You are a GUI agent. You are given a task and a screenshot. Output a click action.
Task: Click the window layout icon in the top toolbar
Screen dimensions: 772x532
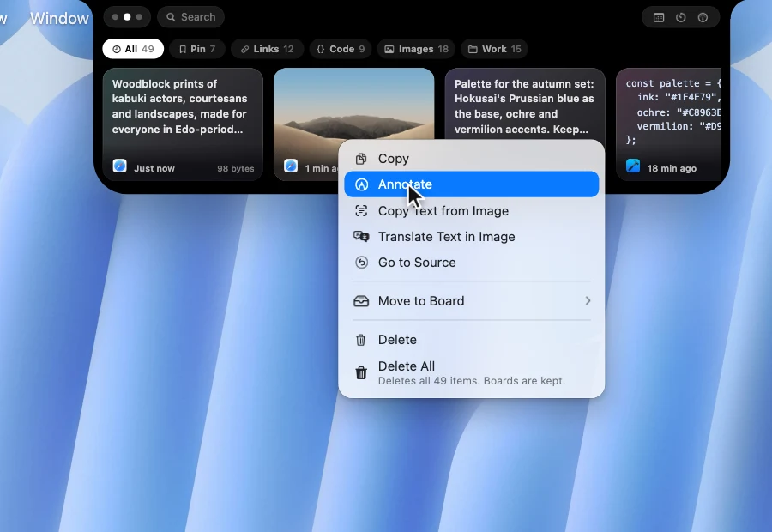coord(659,18)
